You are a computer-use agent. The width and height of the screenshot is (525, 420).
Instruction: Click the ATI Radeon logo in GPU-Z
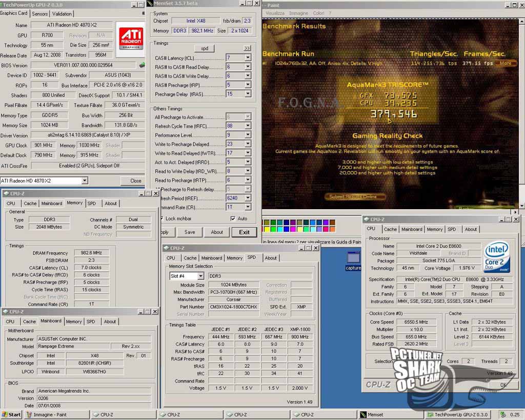pyautogui.click(x=131, y=38)
